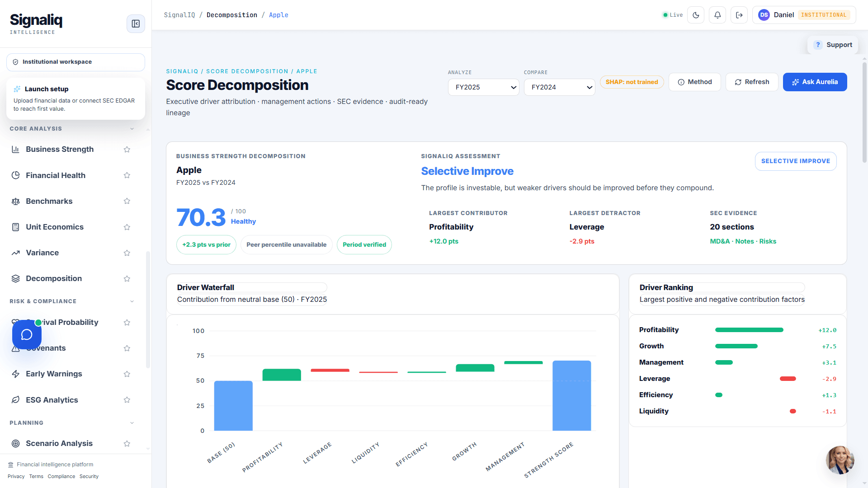Open Decomposition sidebar item
868x488 pixels.
coord(54,278)
